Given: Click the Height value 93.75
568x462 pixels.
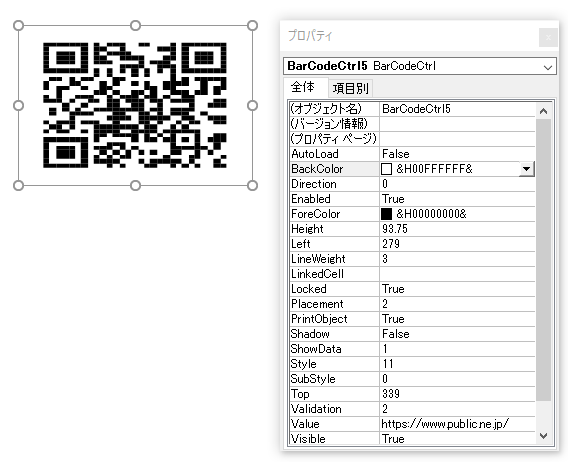Looking at the screenshot, I should click(x=457, y=229).
